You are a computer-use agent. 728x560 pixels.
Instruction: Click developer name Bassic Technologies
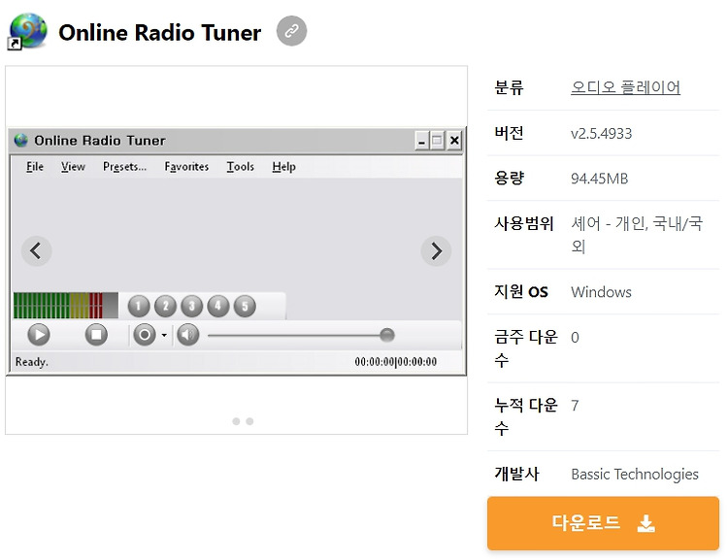(x=635, y=474)
